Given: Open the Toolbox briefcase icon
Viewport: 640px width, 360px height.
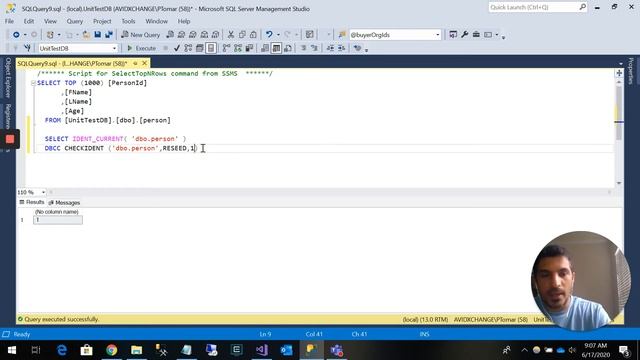Looking at the screenshot, I should 476,35.
